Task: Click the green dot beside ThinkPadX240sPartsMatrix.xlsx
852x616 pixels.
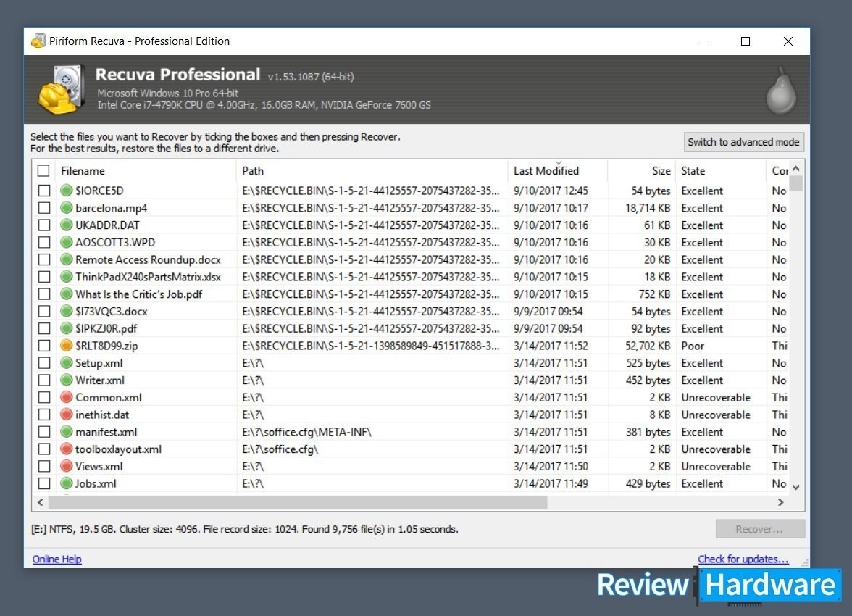Action: (x=67, y=277)
